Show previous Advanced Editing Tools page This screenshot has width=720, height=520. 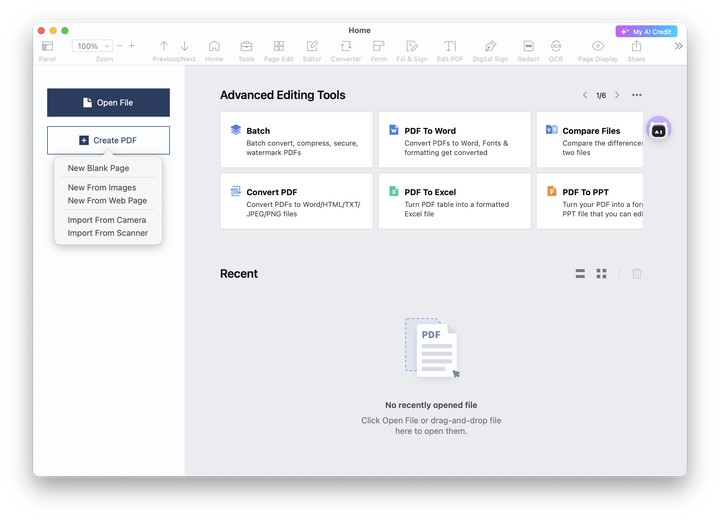pyautogui.click(x=585, y=95)
